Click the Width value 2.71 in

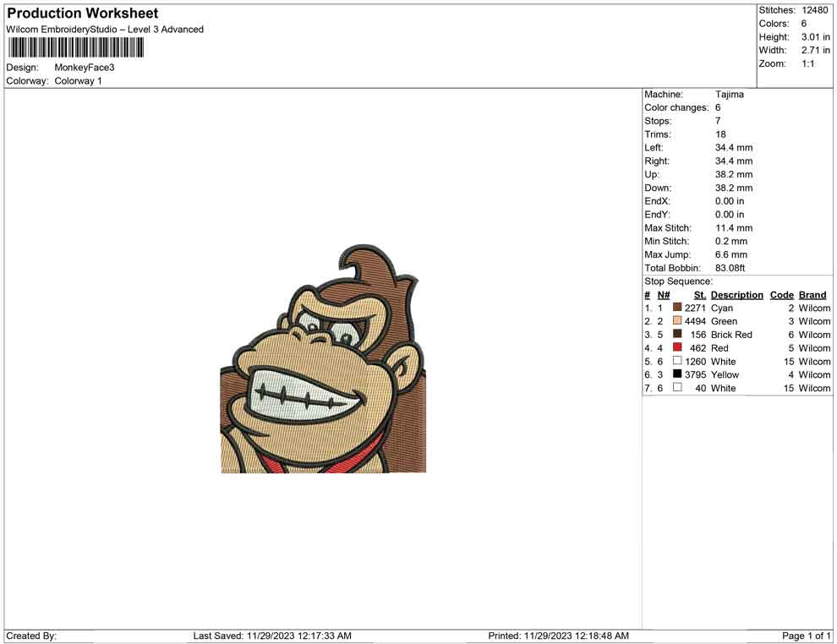click(x=815, y=50)
